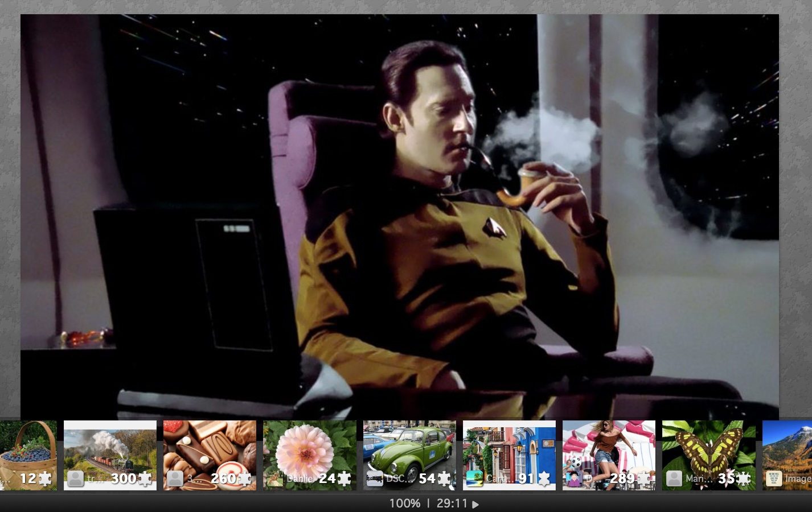Open the blueberry basket 12-piece puzzle
The width and height of the screenshot is (812, 512).
28,455
